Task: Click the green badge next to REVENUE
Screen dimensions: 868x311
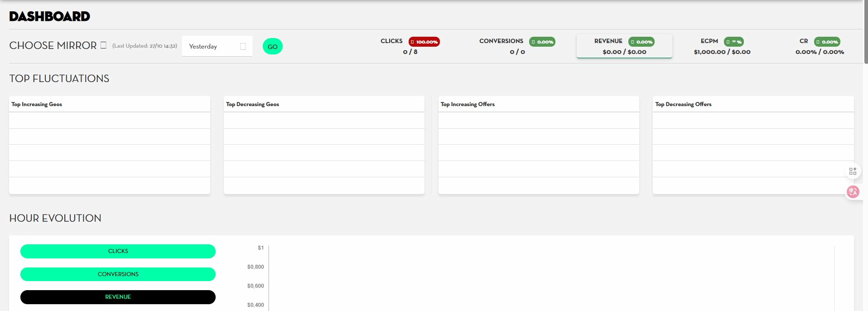Action: (641, 42)
